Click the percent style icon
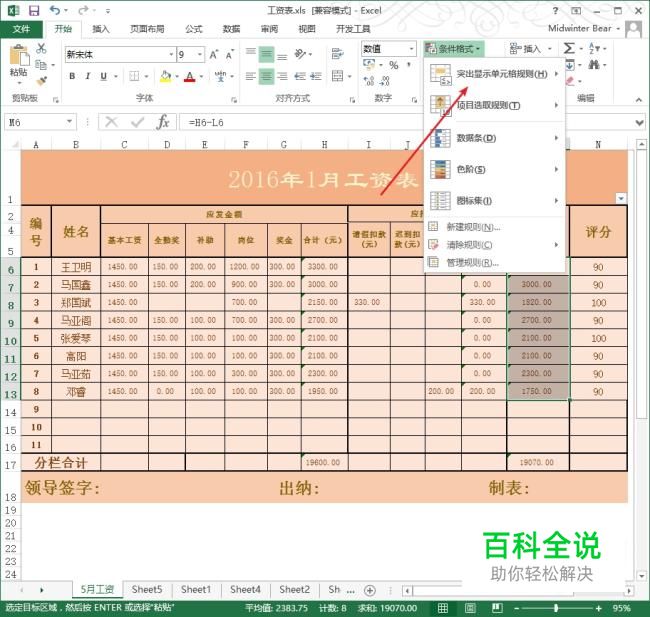 coord(393,65)
